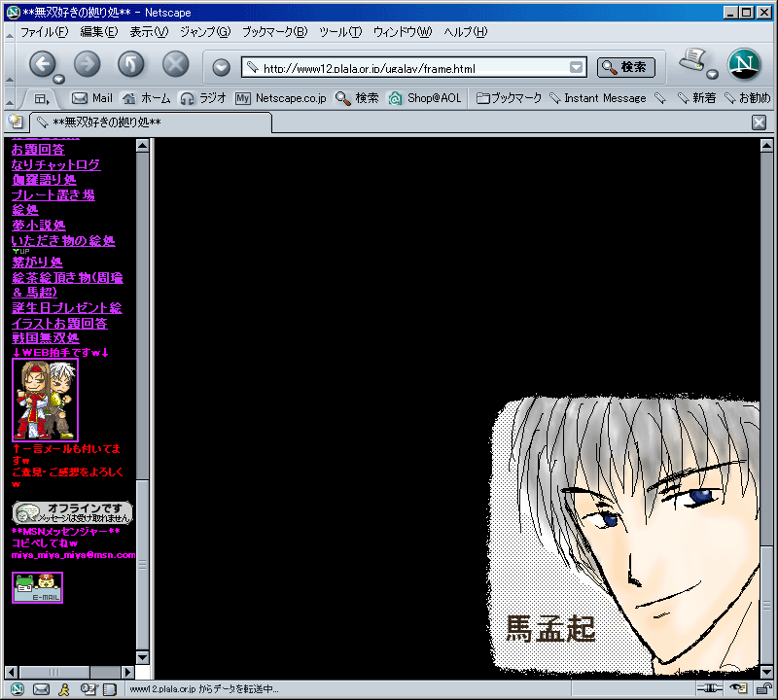This screenshot has width=778, height=700.
Task: Open the イラストお題回答 link
Action: click(x=59, y=323)
